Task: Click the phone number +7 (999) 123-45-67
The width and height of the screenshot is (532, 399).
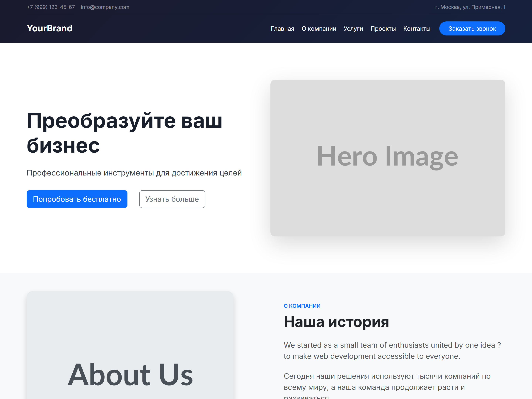Action: pos(51,7)
